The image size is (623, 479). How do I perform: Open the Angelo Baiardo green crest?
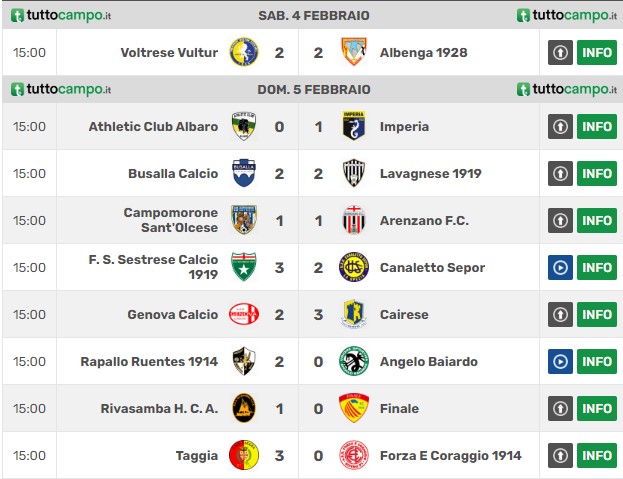coord(354,361)
